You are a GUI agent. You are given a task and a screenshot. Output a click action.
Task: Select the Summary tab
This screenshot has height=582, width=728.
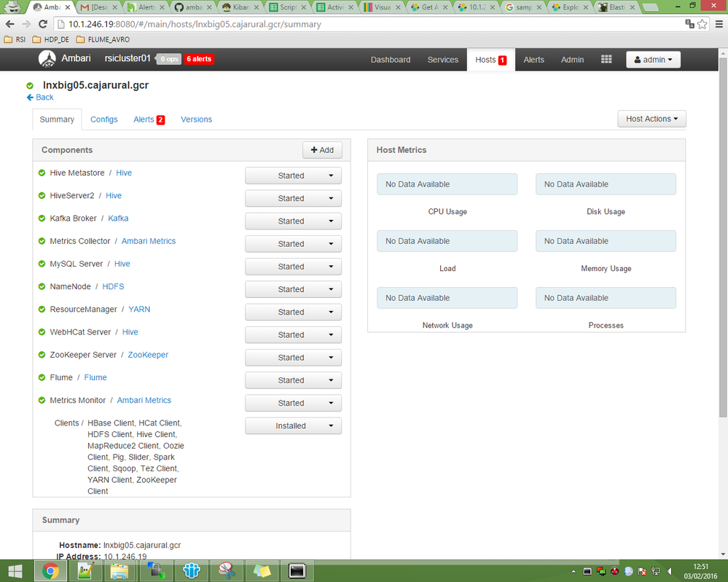click(x=57, y=119)
